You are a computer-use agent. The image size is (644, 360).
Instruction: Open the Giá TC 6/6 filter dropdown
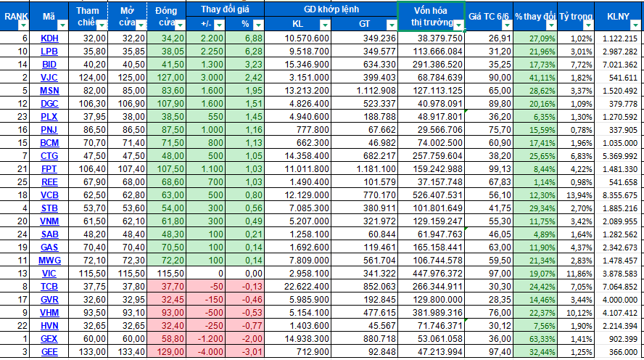point(507,25)
